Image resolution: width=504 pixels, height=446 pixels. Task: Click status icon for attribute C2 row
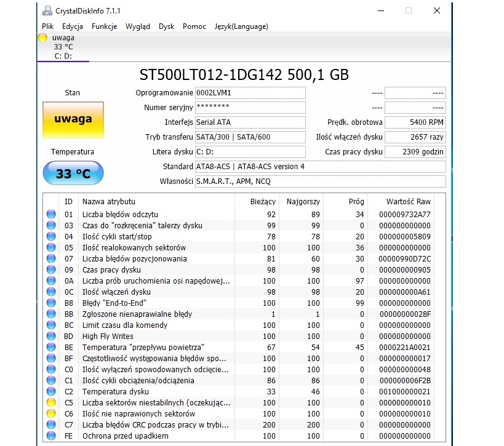(51, 391)
